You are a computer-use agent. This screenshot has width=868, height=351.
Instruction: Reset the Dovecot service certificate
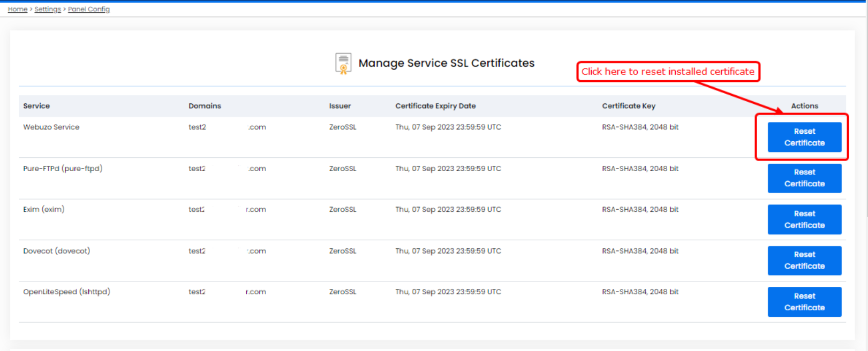click(804, 261)
